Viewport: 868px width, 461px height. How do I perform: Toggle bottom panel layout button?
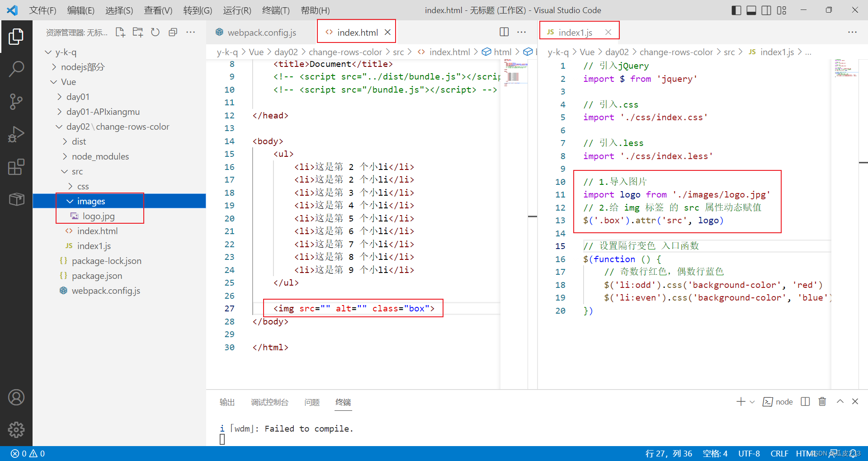pyautogui.click(x=751, y=10)
